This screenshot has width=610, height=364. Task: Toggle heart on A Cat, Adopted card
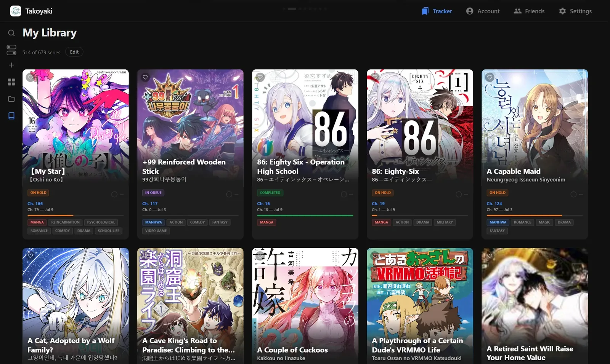click(30, 256)
